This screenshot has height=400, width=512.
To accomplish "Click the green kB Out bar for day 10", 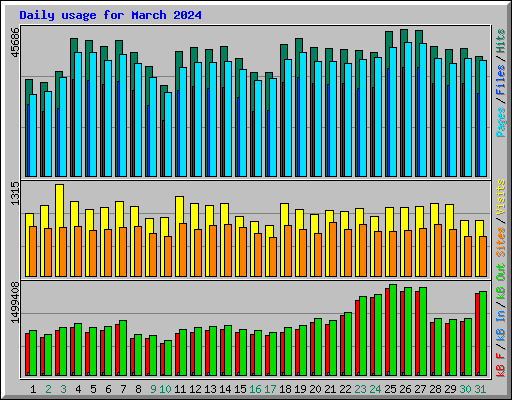I will tap(168, 358).
